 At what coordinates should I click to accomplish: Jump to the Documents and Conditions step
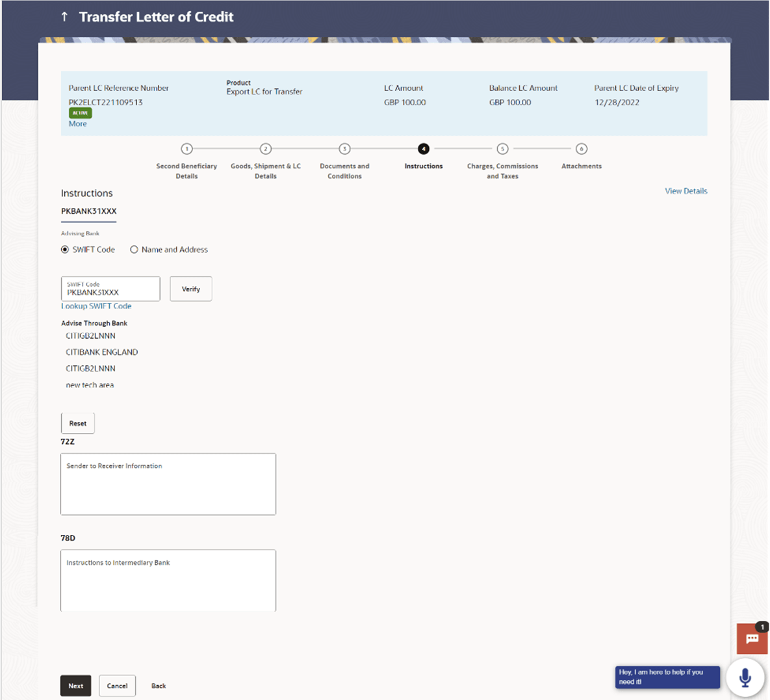(x=344, y=149)
